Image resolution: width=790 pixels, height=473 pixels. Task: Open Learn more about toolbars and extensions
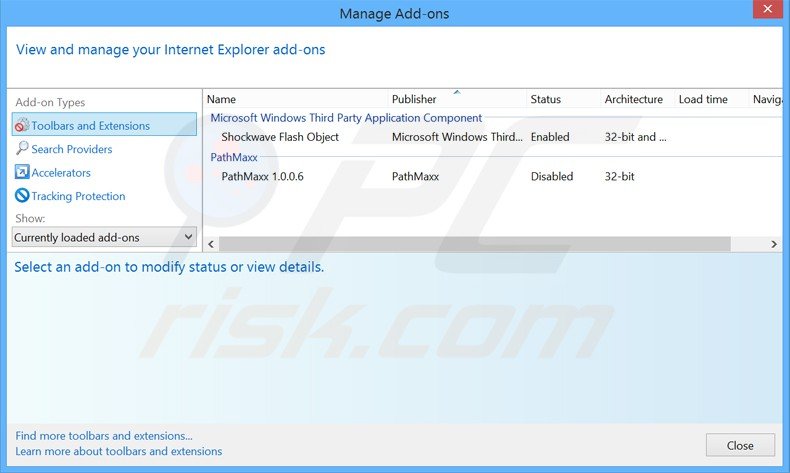pyautogui.click(x=118, y=451)
